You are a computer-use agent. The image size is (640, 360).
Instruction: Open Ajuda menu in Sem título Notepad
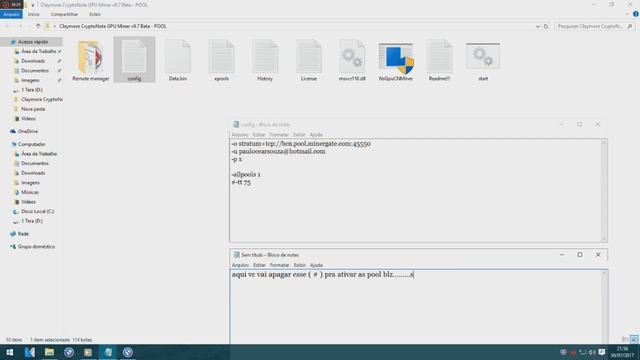click(x=316, y=265)
